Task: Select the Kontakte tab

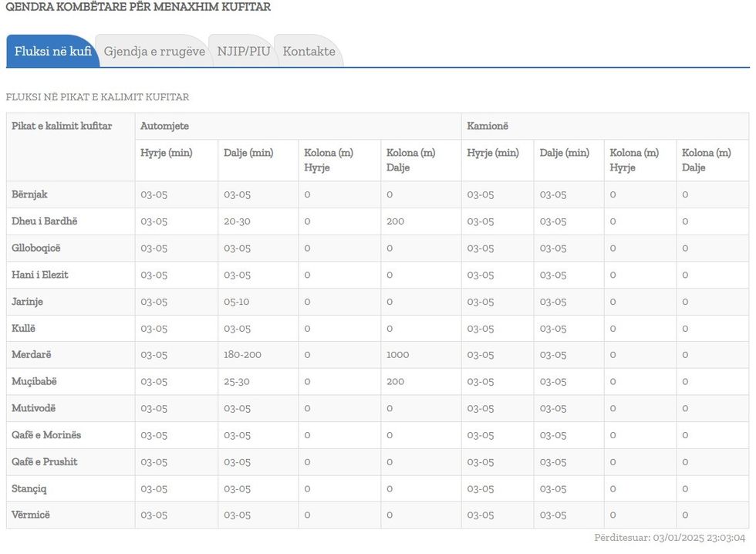Action: pos(309,52)
